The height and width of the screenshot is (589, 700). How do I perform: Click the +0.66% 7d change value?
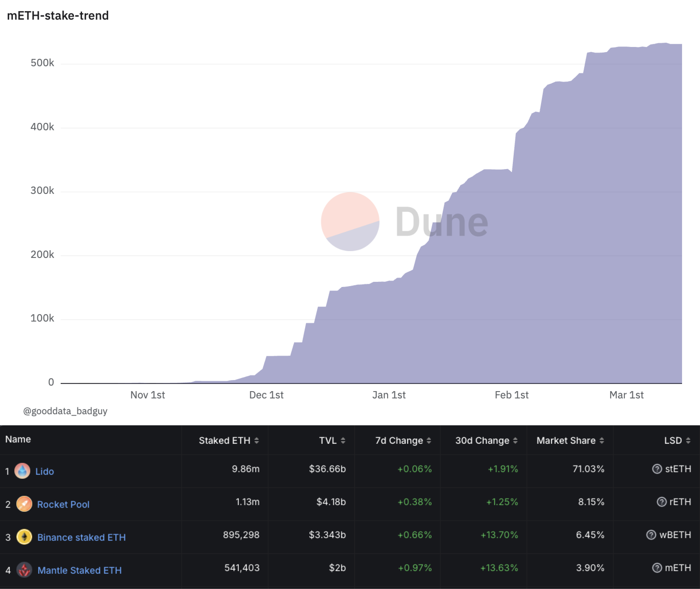(x=414, y=535)
